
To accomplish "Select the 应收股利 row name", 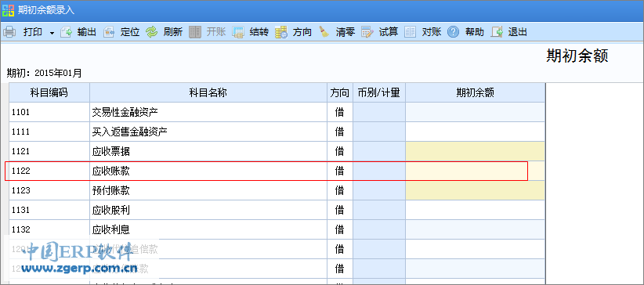I will (111, 211).
